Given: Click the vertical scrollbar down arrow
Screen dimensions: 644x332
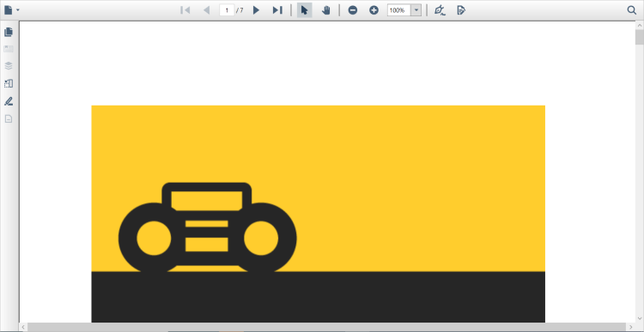Looking at the screenshot, I should pyautogui.click(x=640, y=318).
